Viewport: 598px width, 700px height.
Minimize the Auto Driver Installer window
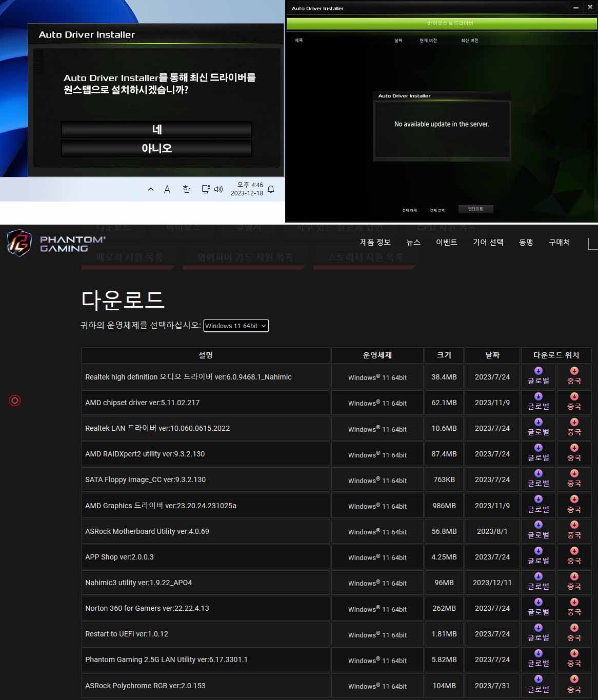[x=575, y=8]
